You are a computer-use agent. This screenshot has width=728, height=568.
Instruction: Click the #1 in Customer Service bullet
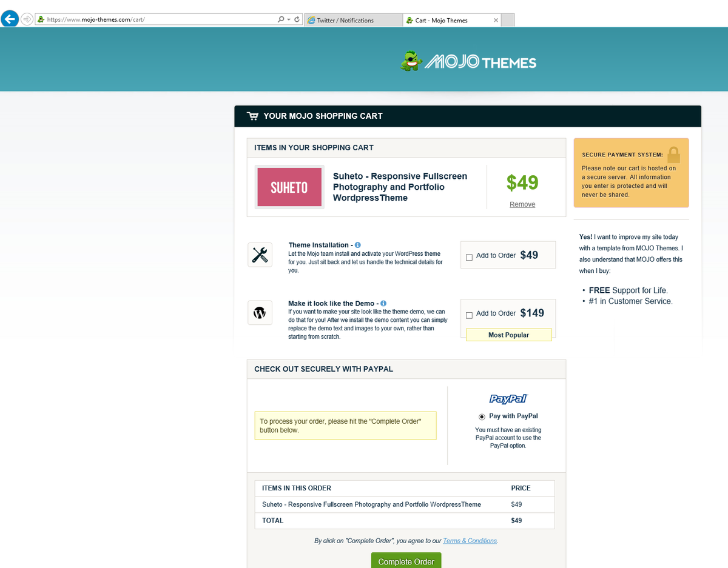click(x=630, y=301)
